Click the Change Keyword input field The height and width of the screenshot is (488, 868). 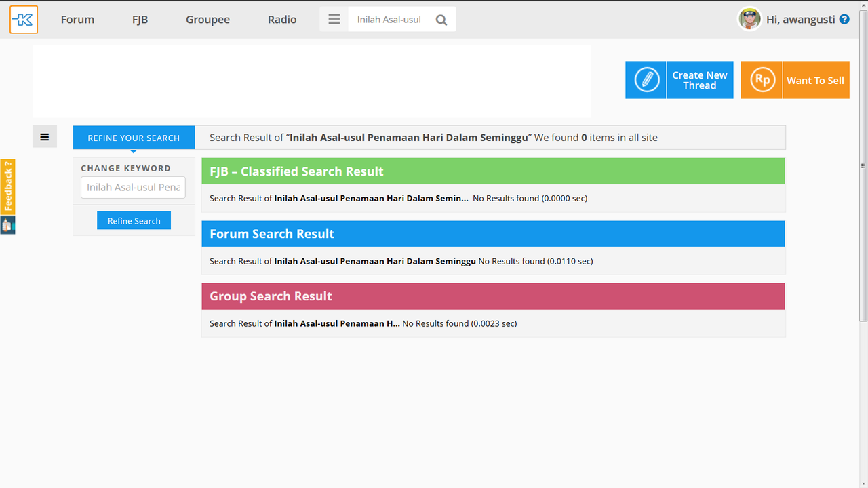pyautogui.click(x=133, y=187)
